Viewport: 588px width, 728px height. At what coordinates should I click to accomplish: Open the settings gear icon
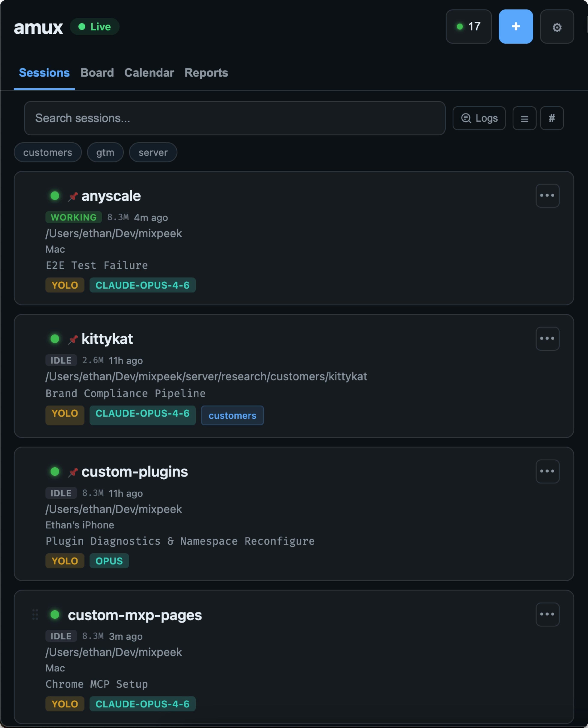[x=557, y=27]
